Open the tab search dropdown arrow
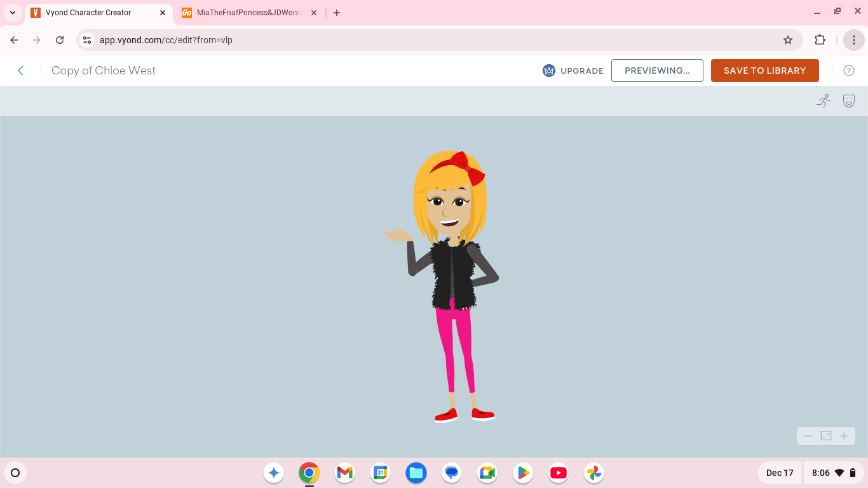The image size is (868, 488). 13,13
